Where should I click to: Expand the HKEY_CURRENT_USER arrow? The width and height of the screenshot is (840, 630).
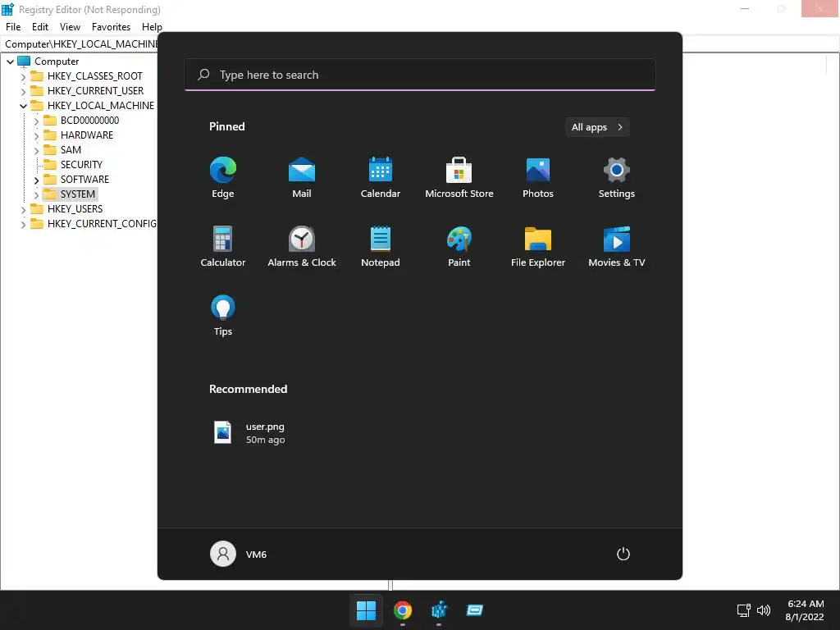tap(23, 91)
